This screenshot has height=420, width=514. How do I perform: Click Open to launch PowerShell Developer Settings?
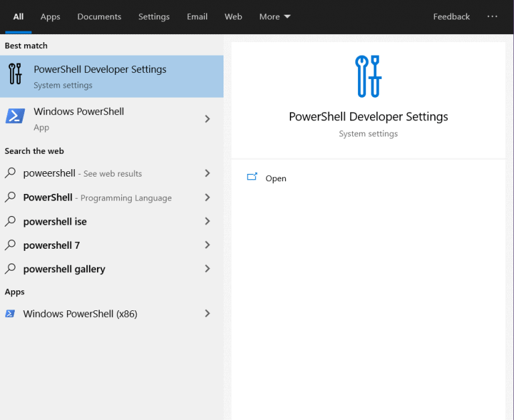point(276,179)
